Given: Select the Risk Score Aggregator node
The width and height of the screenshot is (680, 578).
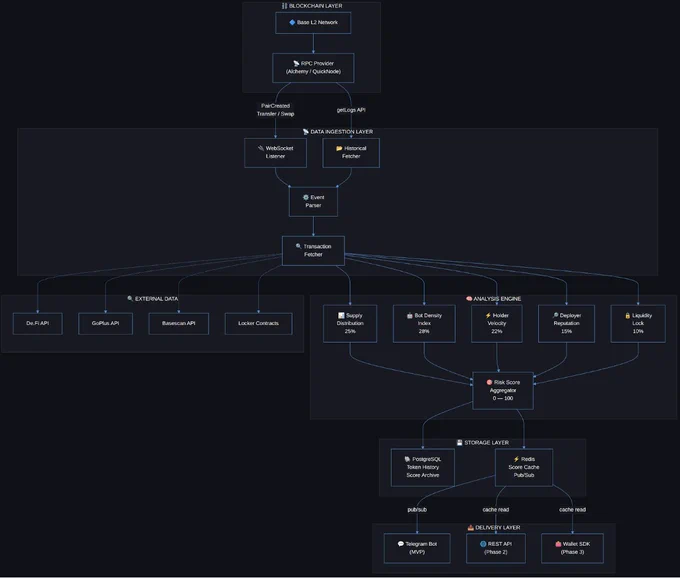Looking at the screenshot, I should 503,391.
